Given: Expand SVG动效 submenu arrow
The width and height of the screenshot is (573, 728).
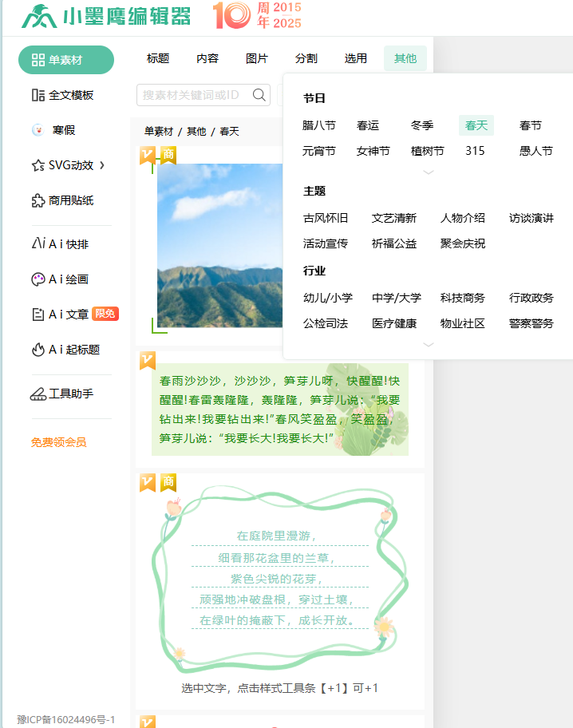Looking at the screenshot, I should pyautogui.click(x=102, y=165).
